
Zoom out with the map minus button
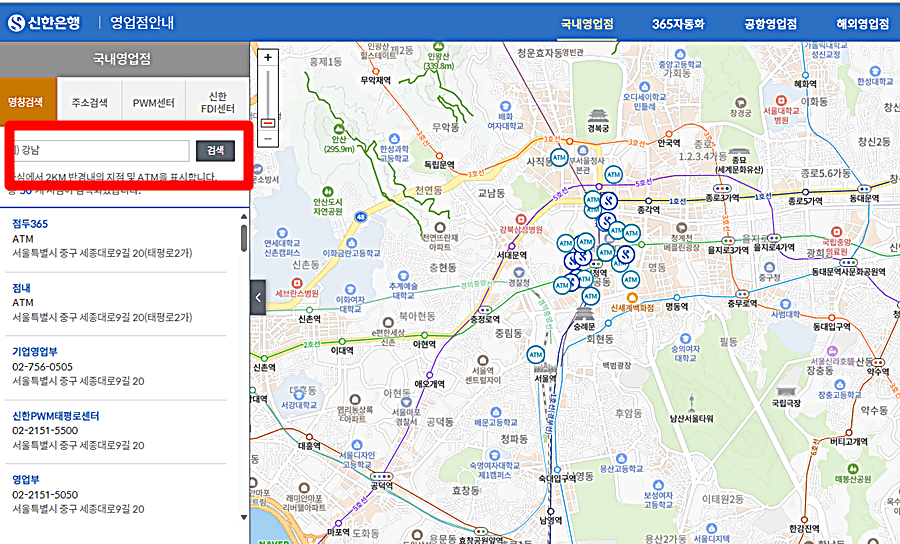tap(267, 138)
